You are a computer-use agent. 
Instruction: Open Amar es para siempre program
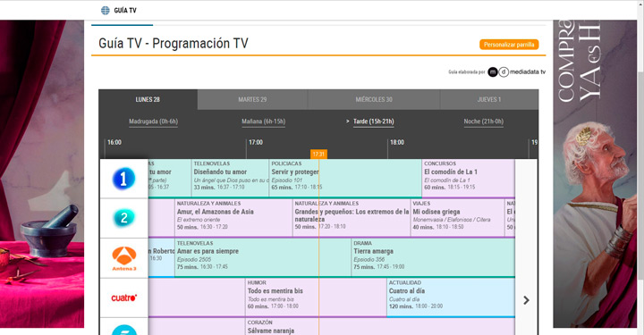point(263,258)
